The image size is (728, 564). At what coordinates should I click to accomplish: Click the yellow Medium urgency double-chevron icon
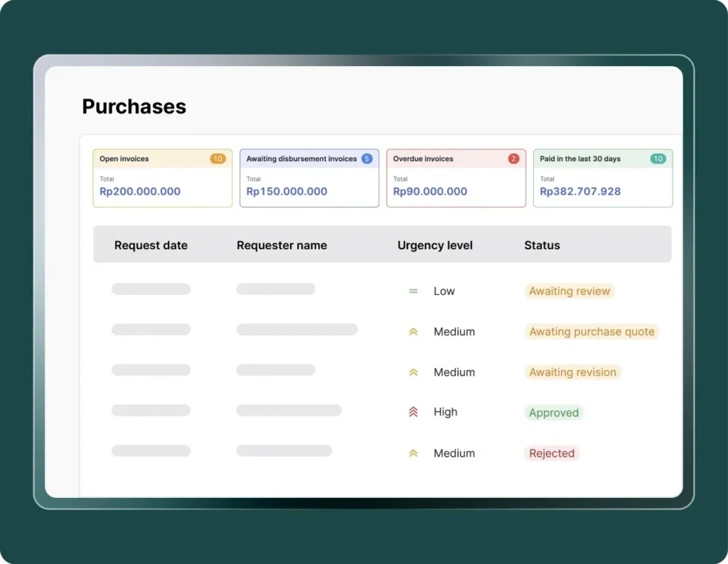(x=413, y=331)
